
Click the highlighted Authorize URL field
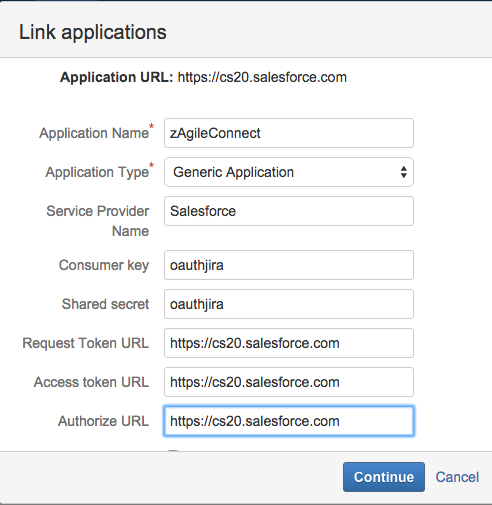[289, 421]
